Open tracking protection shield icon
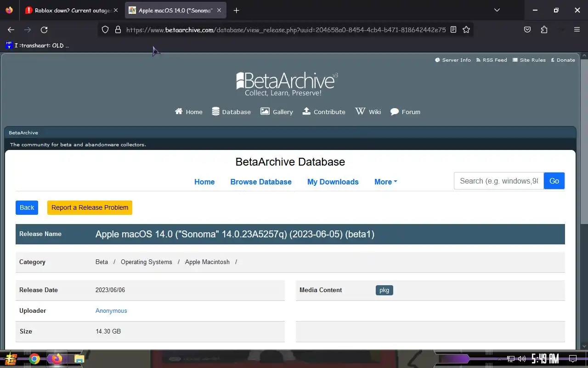 105,29
